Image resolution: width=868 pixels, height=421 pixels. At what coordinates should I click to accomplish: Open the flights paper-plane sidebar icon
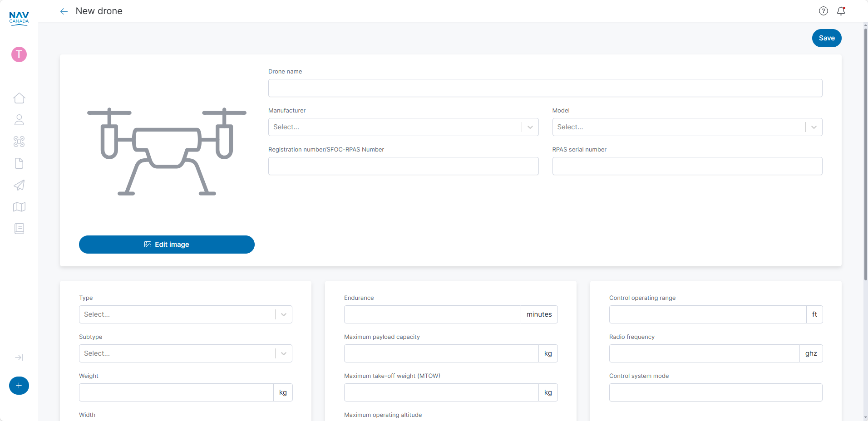(19, 185)
